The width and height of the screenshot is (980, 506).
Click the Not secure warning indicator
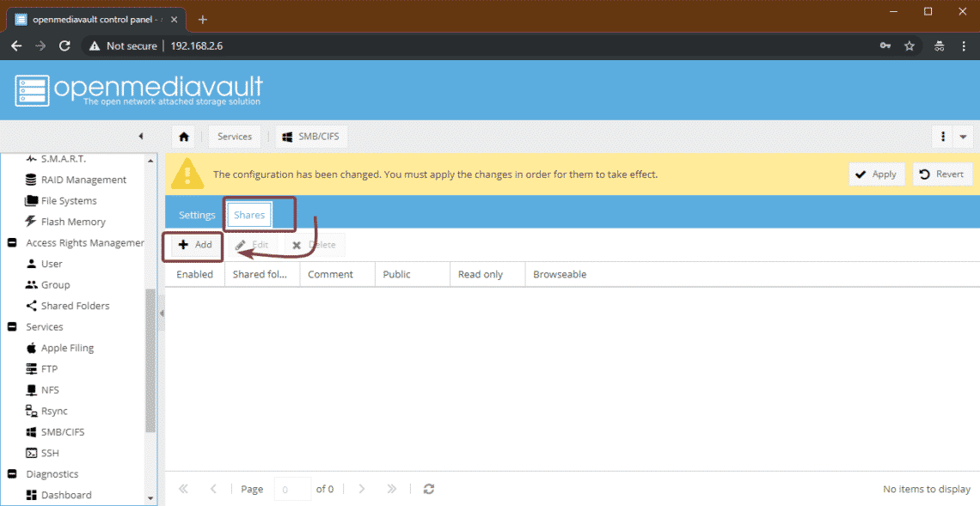click(123, 46)
